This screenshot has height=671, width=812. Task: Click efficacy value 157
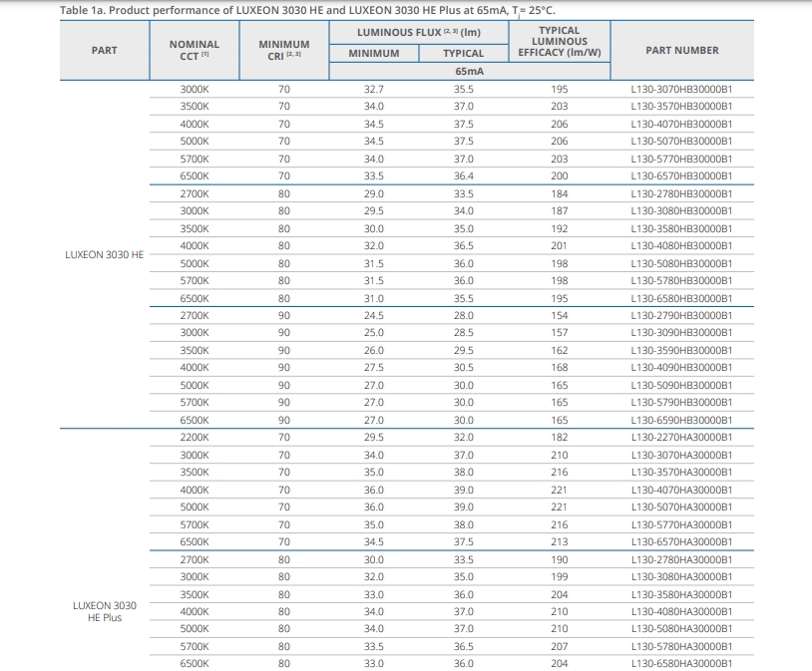[560, 332]
